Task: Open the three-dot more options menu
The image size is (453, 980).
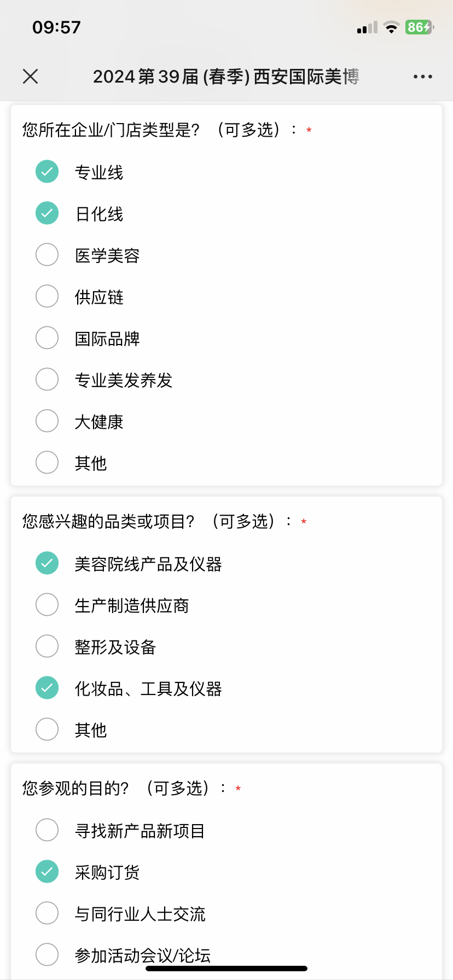Action: click(x=423, y=77)
